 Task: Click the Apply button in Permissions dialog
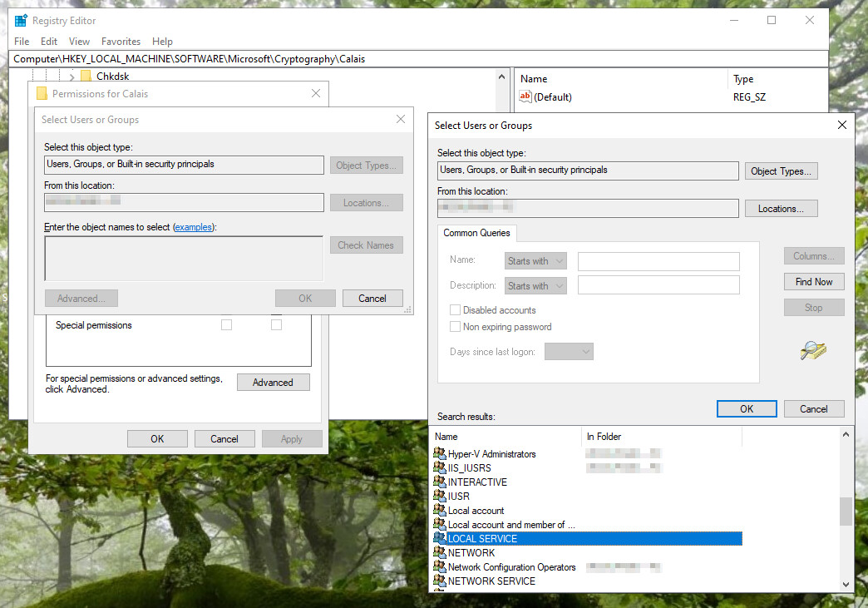coord(292,438)
